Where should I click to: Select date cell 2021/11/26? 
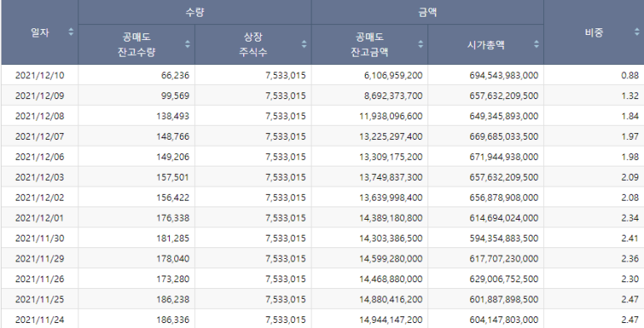(x=40, y=279)
